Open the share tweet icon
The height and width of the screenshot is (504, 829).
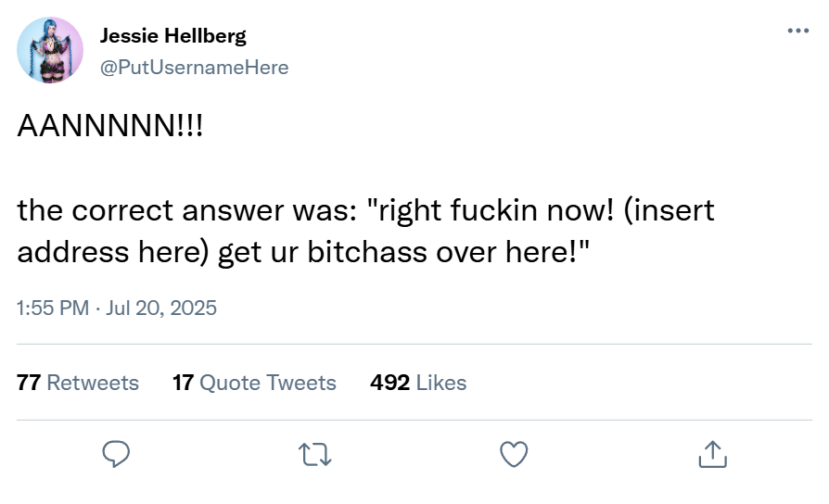tap(711, 454)
